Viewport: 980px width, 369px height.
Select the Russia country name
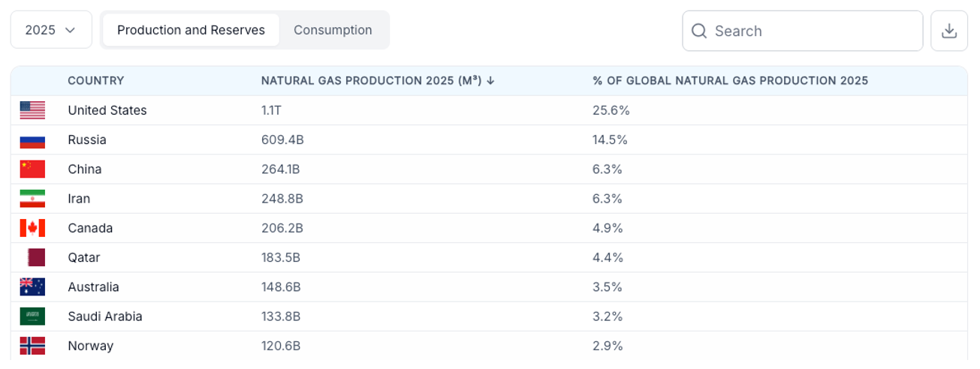pos(87,139)
